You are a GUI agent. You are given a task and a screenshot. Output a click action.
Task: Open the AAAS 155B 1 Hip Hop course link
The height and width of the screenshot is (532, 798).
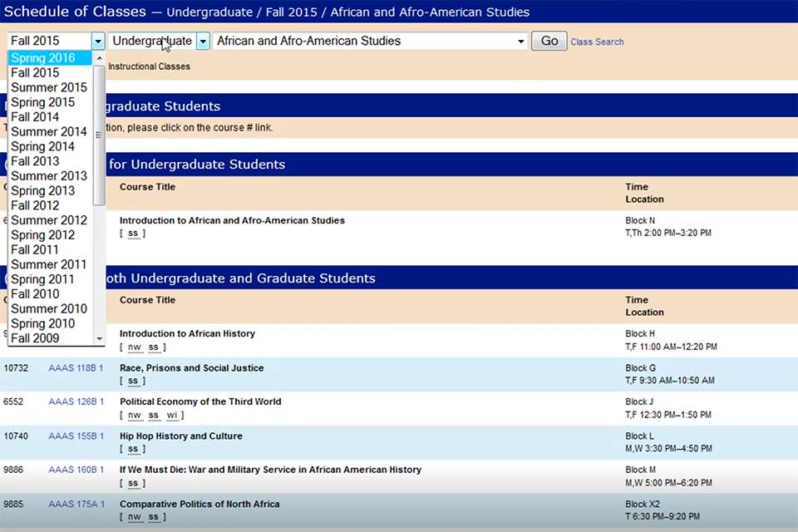[76, 436]
